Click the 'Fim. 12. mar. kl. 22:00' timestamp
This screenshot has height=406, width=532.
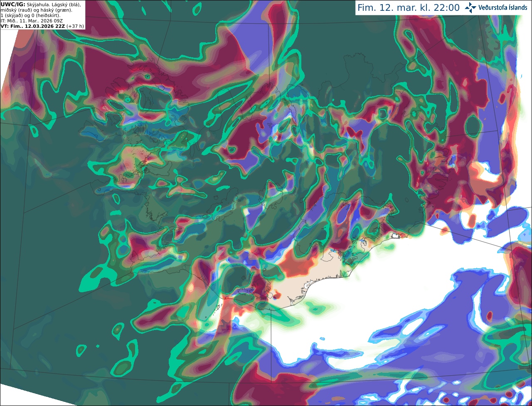409,8
